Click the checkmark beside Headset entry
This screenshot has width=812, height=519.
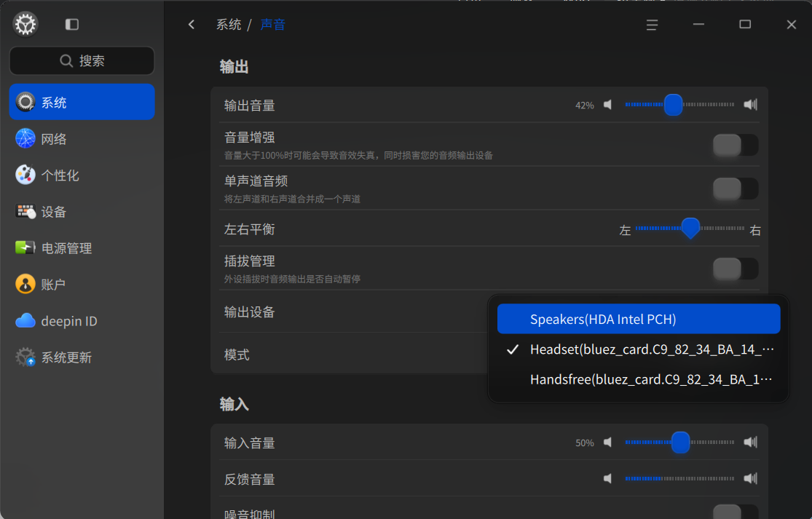click(x=513, y=350)
